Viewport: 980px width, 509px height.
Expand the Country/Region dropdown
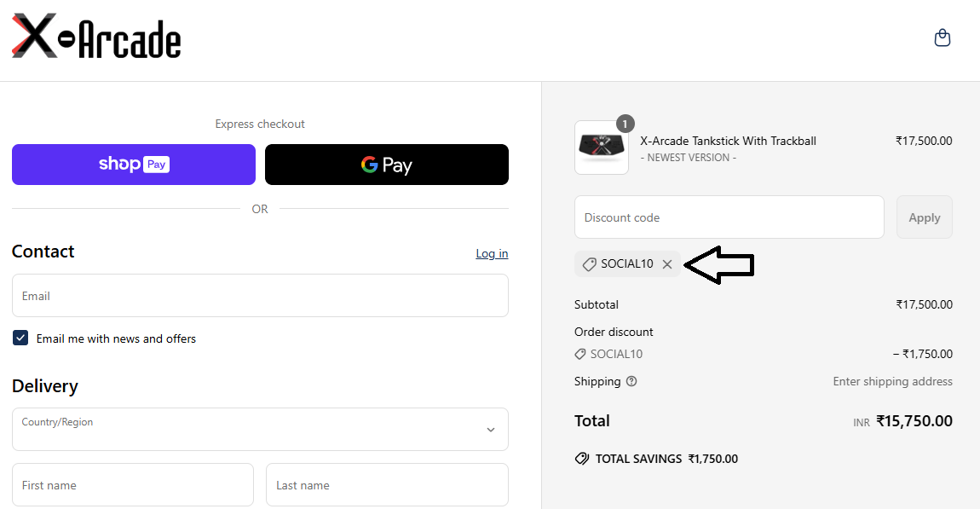coord(260,430)
